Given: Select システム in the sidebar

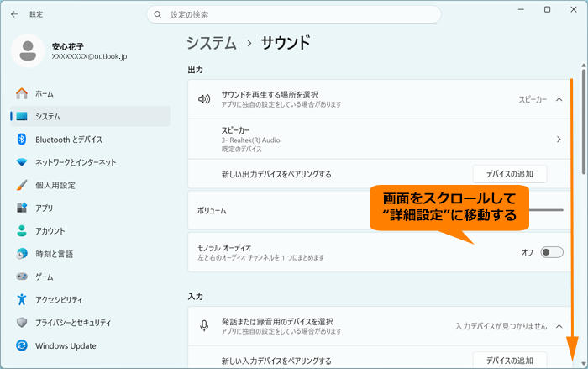Looking at the screenshot, I should pyautogui.click(x=90, y=116).
